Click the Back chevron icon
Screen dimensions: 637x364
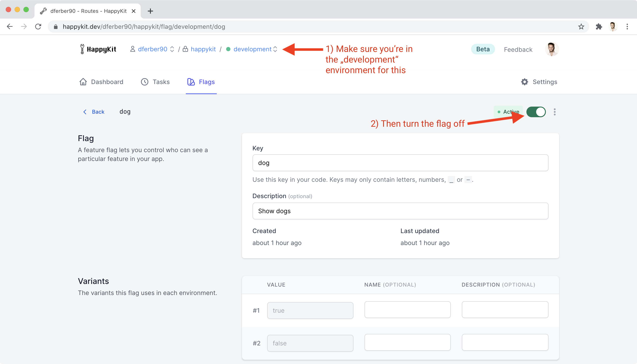[85, 112]
